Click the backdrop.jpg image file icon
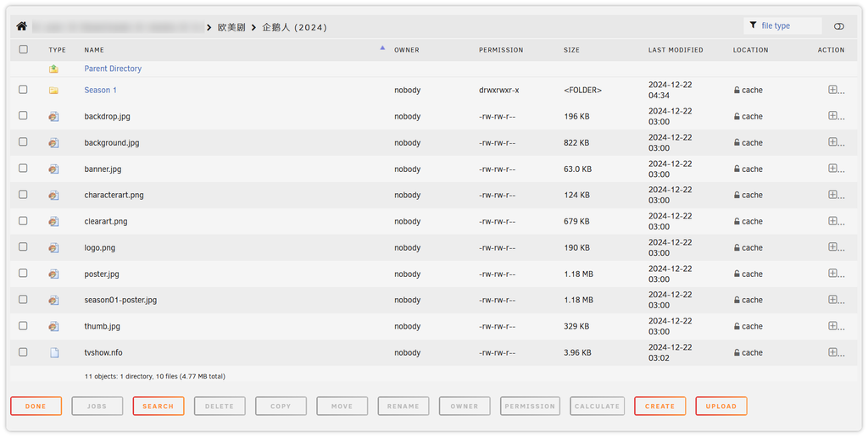Screen dimensions: 868x437 (53, 117)
